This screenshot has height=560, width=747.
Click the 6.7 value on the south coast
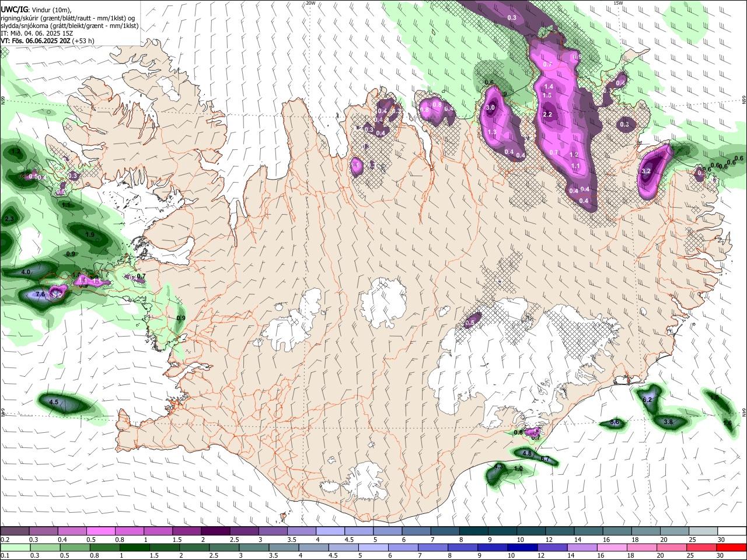(x=546, y=460)
